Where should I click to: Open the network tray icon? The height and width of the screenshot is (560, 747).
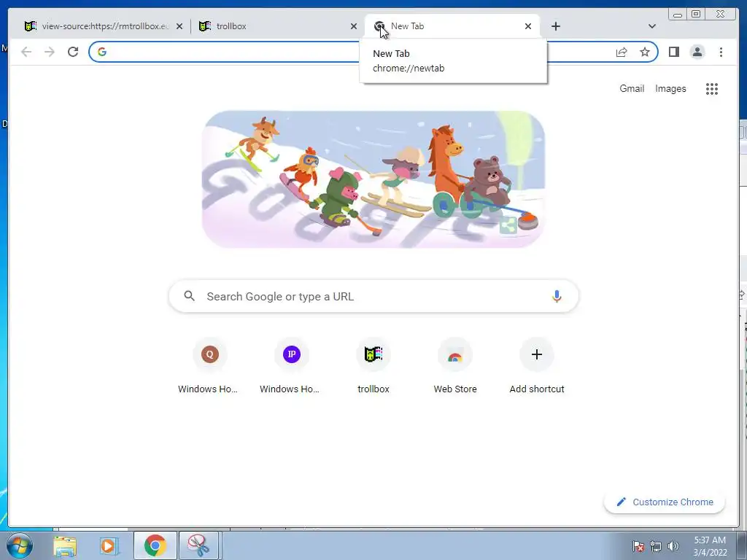click(656, 546)
